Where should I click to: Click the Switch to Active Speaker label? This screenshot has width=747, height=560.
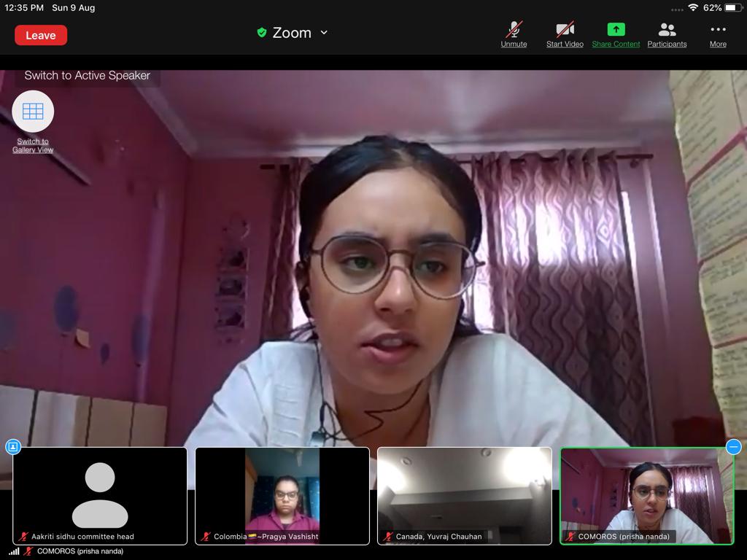[x=87, y=75]
